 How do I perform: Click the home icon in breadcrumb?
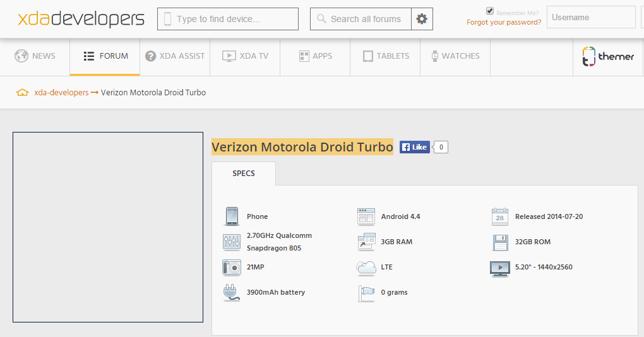click(22, 93)
